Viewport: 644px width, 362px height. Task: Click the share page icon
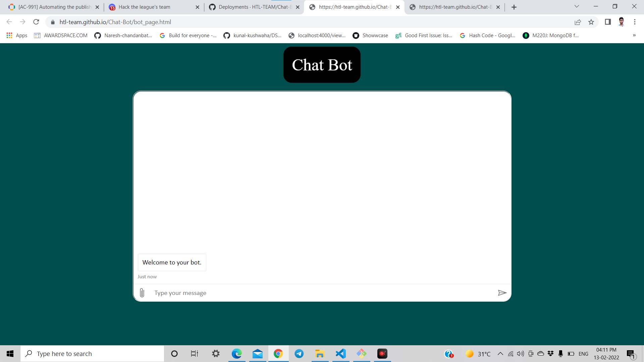click(x=578, y=22)
